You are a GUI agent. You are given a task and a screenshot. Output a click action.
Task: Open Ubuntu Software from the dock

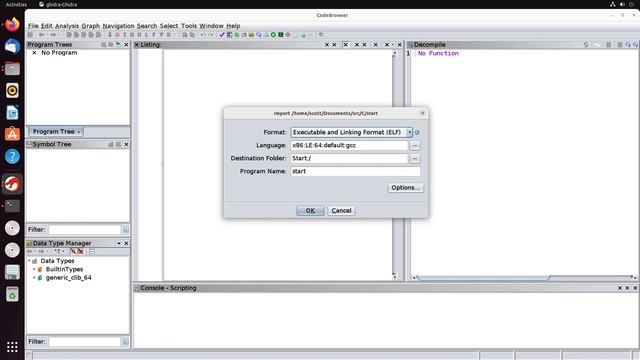click(x=12, y=134)
